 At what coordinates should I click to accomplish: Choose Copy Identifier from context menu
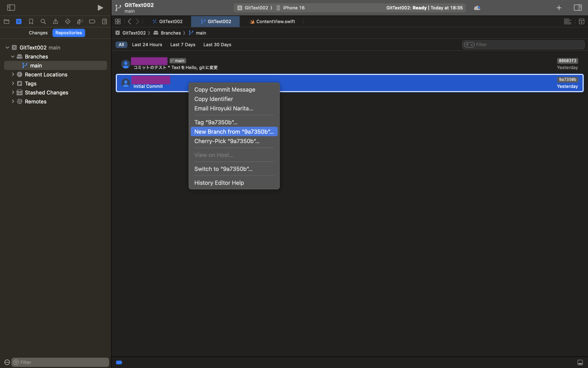point(234,99)
